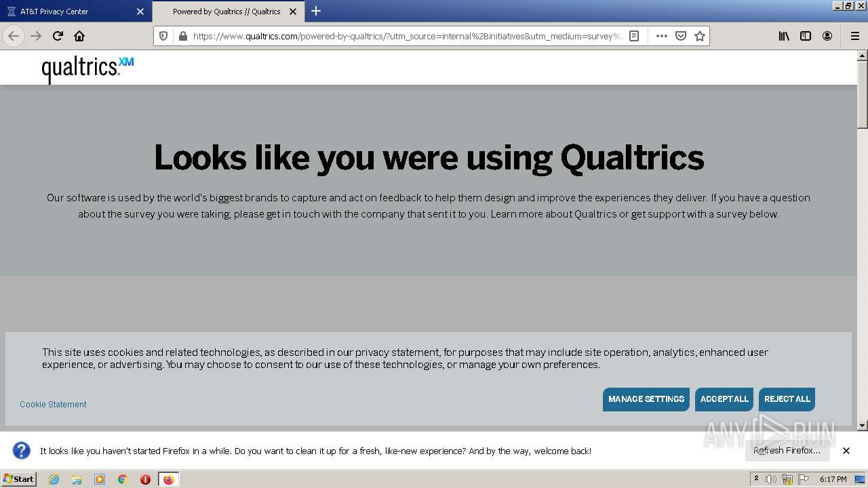View site security padlock details
Viewport: 868px width, 488px height.
coord(182,36)
